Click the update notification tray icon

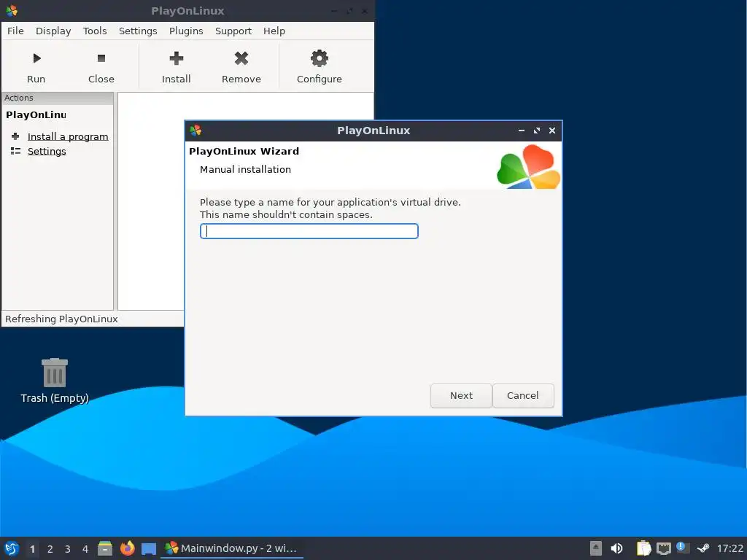[683, 548]
